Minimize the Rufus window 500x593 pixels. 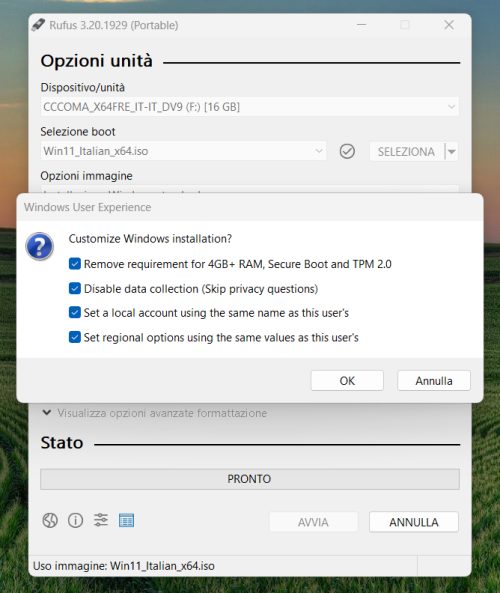(x=362, y=25)
